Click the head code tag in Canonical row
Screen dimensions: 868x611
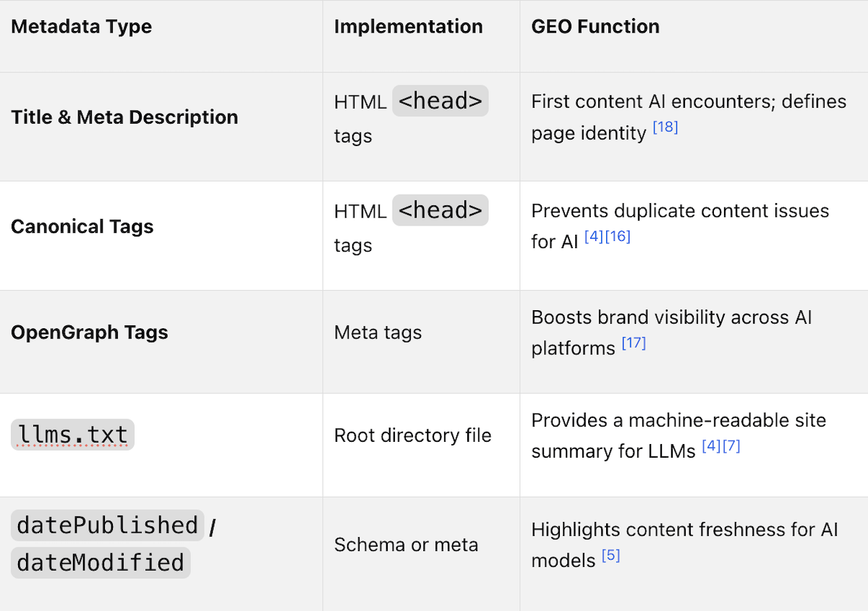[441, 210]
